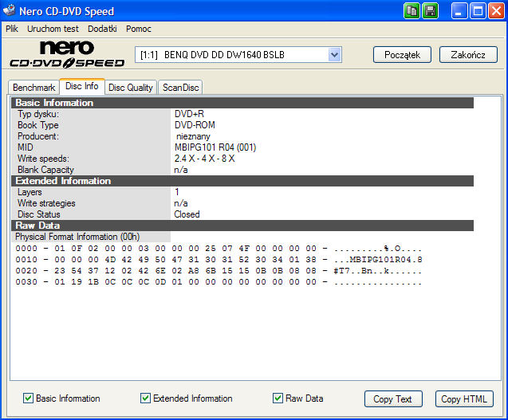This screenshot has height=420, width=508.
Task: Select the Disc Info tab
Action: [82, 86]
